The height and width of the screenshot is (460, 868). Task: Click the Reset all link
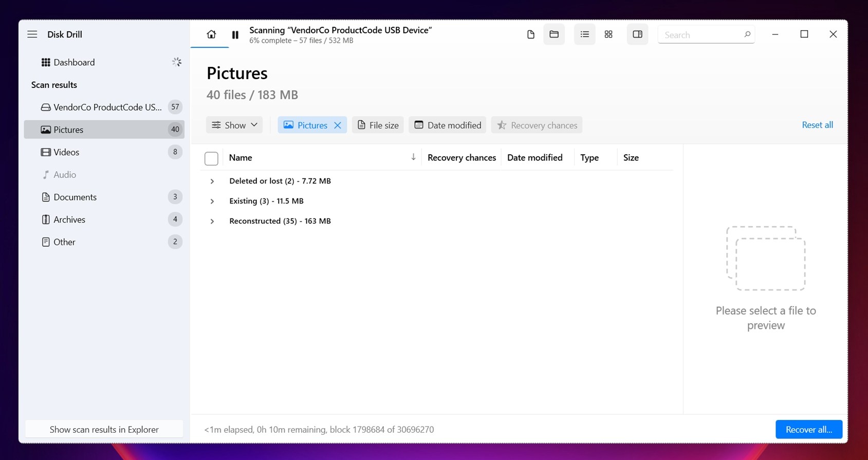click(x=817, y=125)
